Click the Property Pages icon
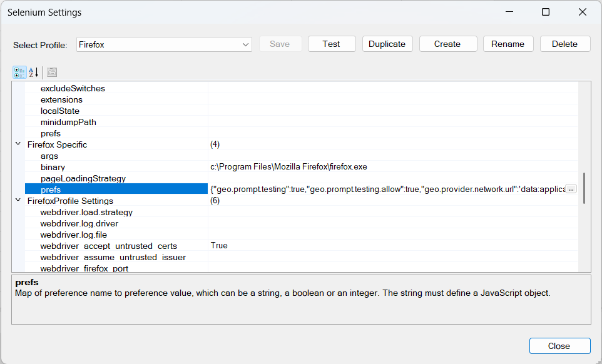This screenshot has width=602, height=364. (52, 72)
